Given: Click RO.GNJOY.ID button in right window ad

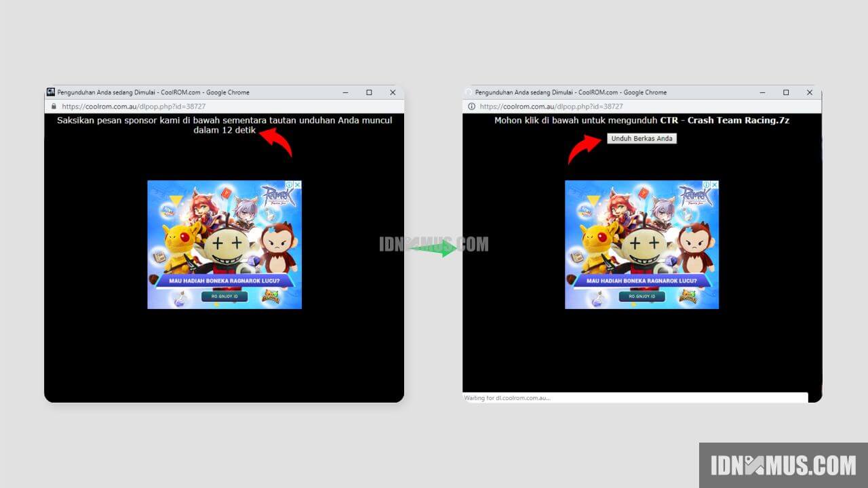Looking at the screenshot, I should (x=642, y=296).
